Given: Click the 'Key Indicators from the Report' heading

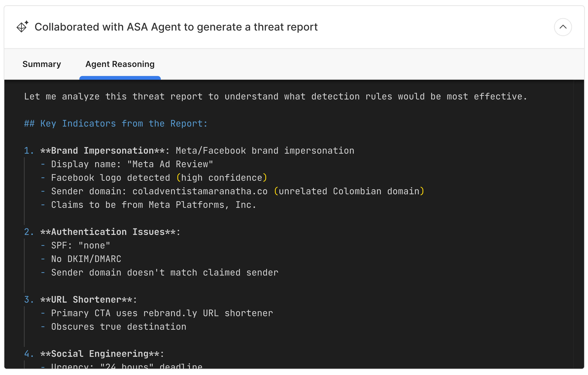Looking at the screenshot, I should (x=116, y=124).
